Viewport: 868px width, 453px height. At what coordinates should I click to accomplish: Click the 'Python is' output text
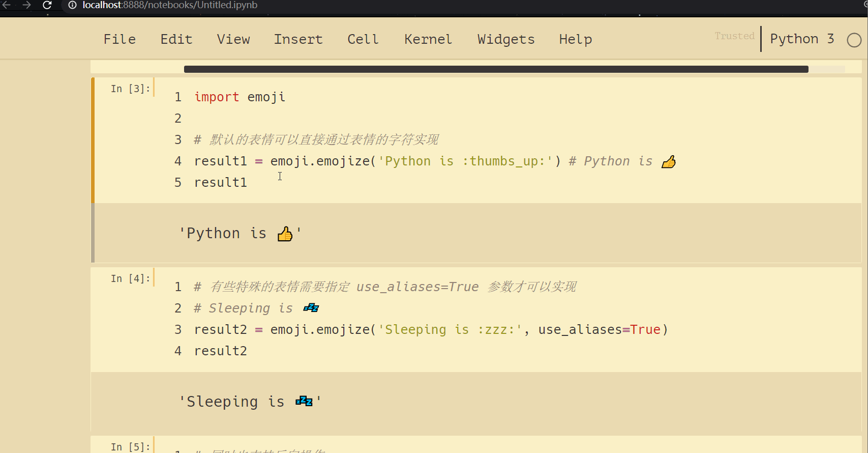[x=226, y=233]
